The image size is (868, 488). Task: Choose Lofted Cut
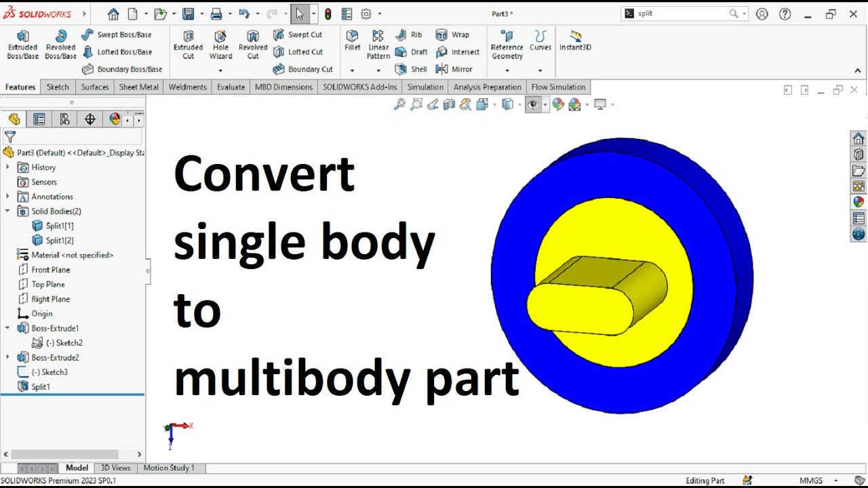298,52
